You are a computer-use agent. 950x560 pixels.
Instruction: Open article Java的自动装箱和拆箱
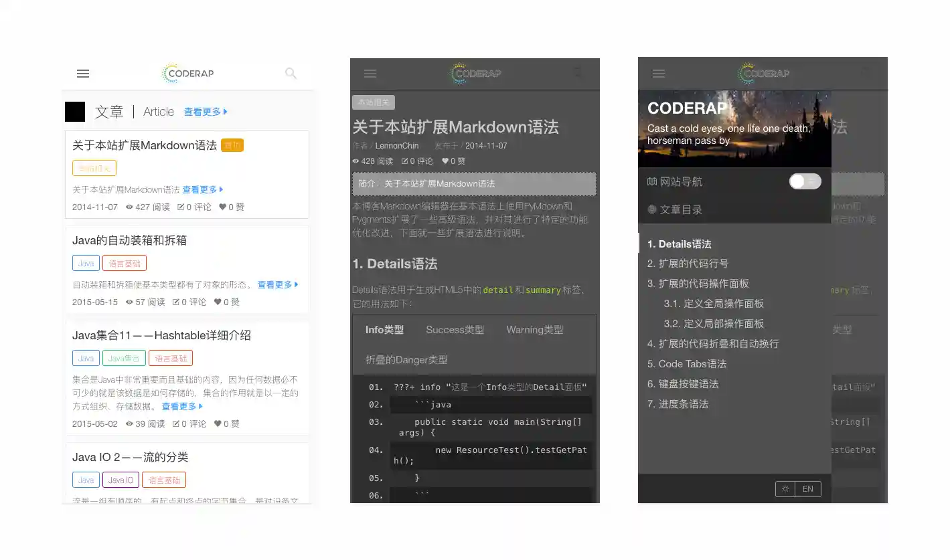tap(129, 240)
